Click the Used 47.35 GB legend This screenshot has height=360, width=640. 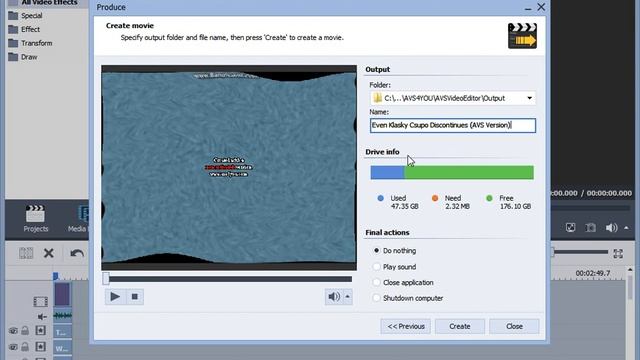(398, 202)
